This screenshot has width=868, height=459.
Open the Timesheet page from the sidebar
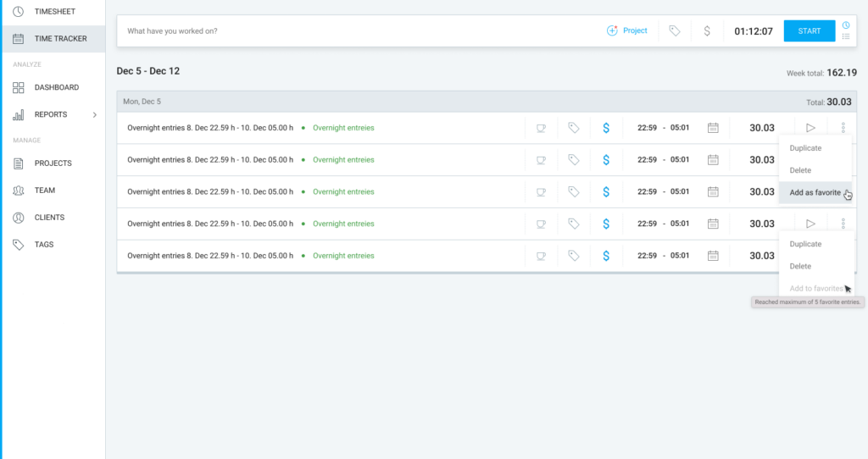pos(54,11)
